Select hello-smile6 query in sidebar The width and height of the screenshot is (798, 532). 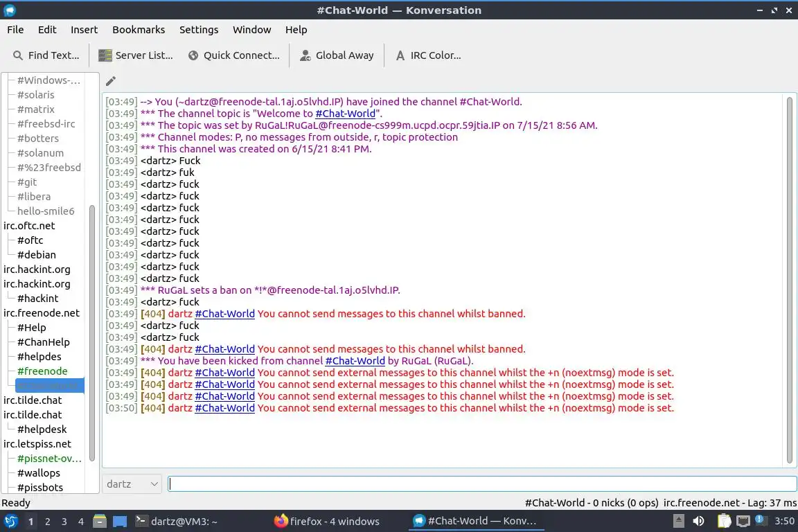(45, 211)
